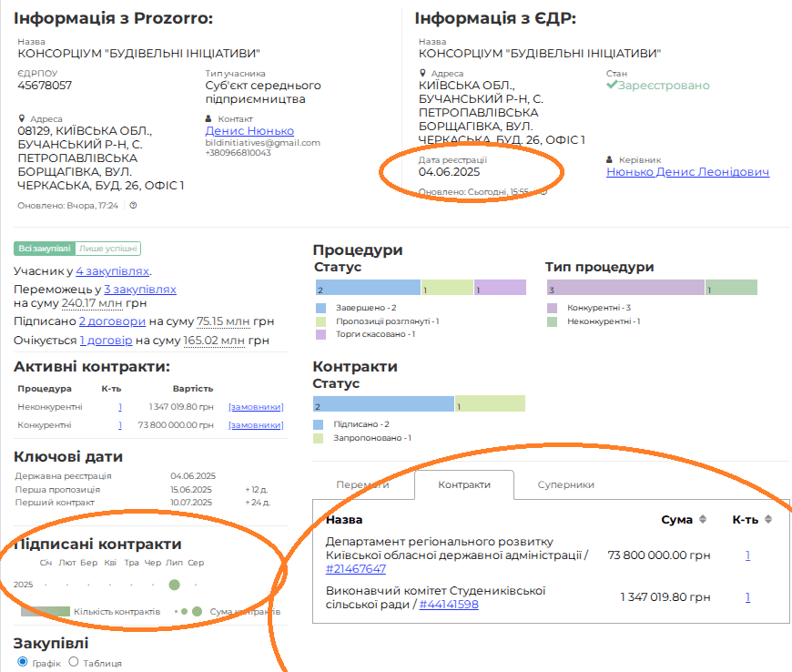This screenshot has height=672, width=792.
Task: Select the Графік radio button
Action: (x=23, y=662)
